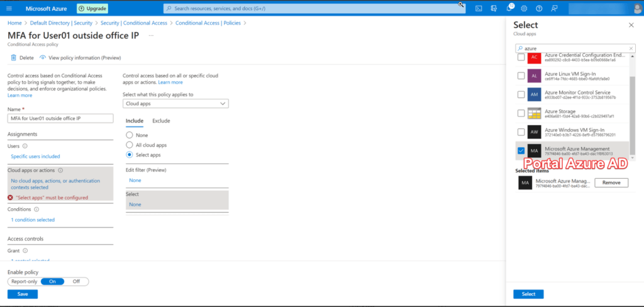The width and height of the screenshot is (644, 307).
Task: Open the notifications bell
Action: [509, 8]
